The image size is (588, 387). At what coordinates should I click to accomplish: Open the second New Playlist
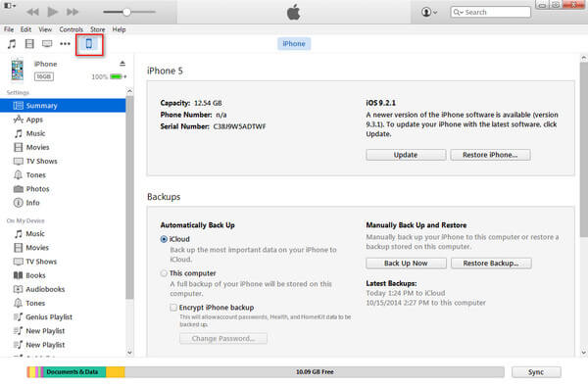click(63, 345)
